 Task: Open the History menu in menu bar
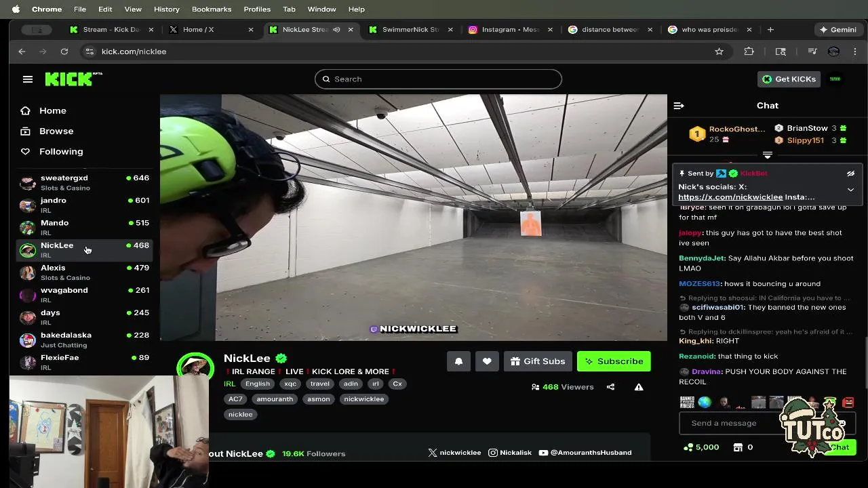[x=166, y=9]
